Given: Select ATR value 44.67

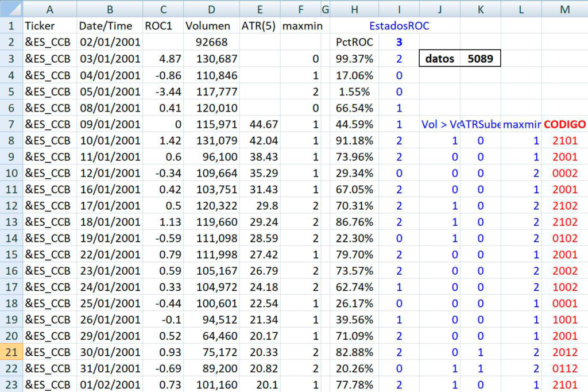Looking at the screenshot, I should pos(260,124).
